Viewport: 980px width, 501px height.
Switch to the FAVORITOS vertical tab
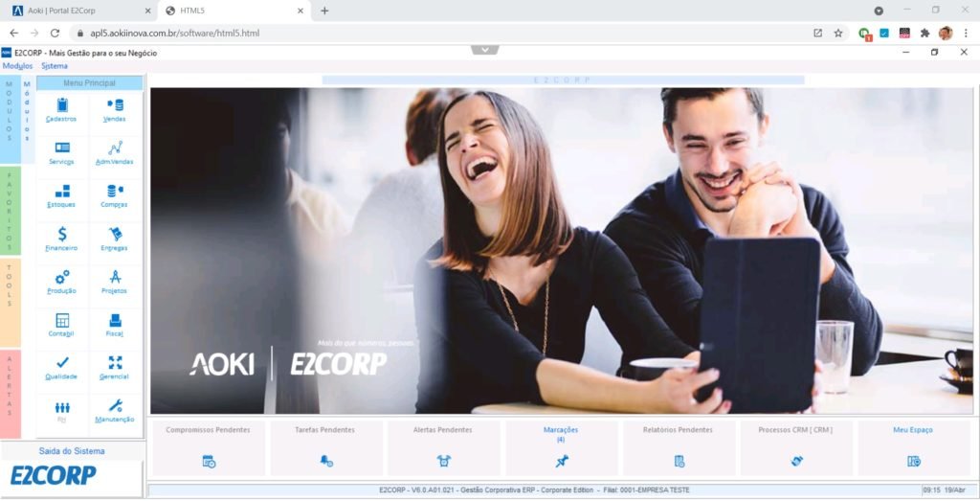click(x=10, y=211)
